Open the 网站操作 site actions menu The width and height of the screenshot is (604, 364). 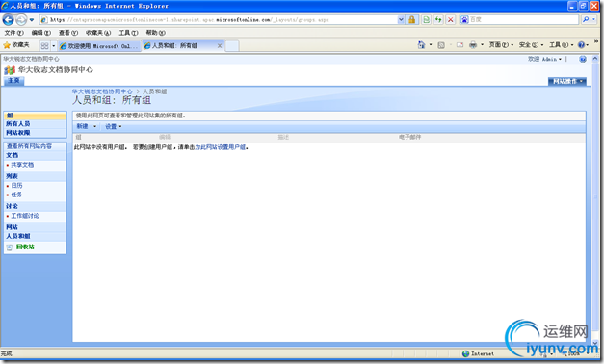[x=567, y=81]
